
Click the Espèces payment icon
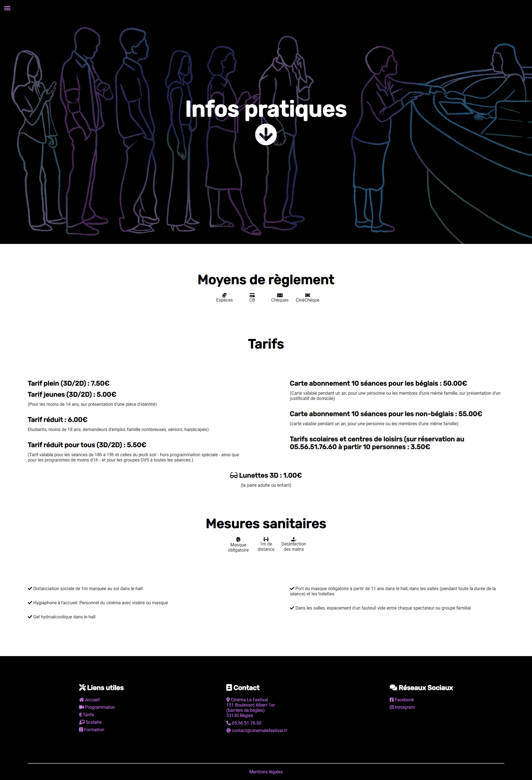(224, 295)
